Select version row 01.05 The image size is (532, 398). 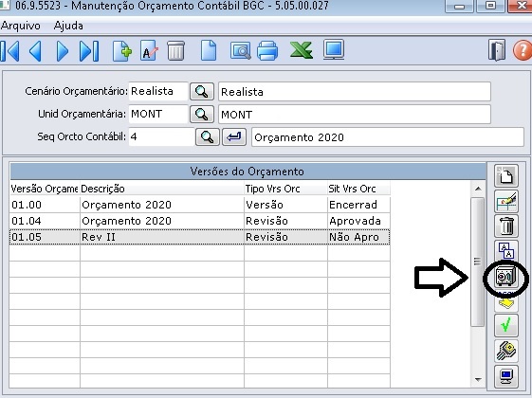point(200,237)
